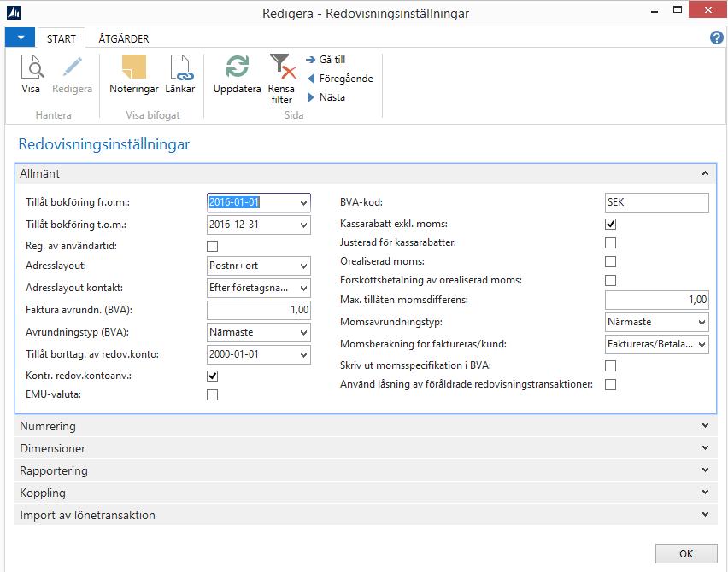Open Momsberäkning för faktureras/kund dropdown

[x=702, y=345]
